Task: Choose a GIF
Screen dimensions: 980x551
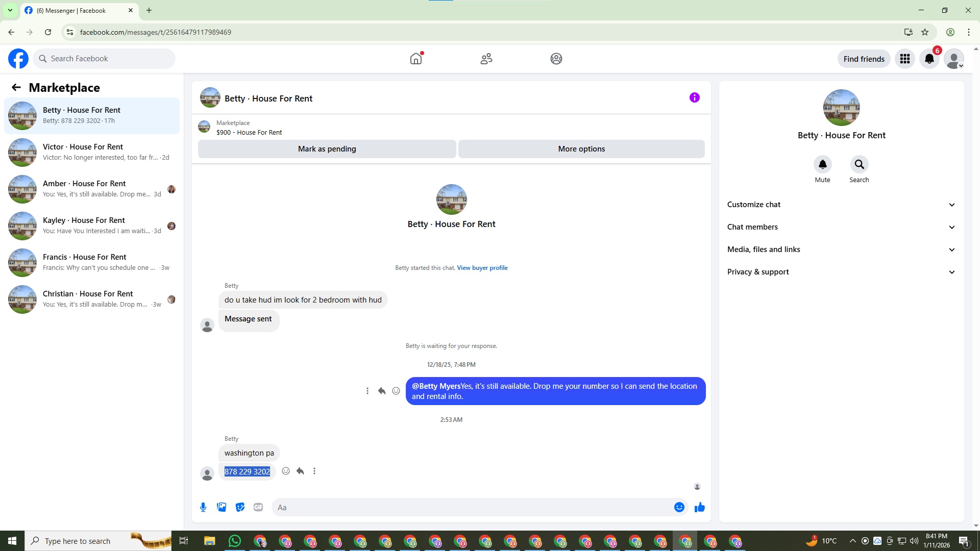Action: pyautogui.click(x=258, y=507)
